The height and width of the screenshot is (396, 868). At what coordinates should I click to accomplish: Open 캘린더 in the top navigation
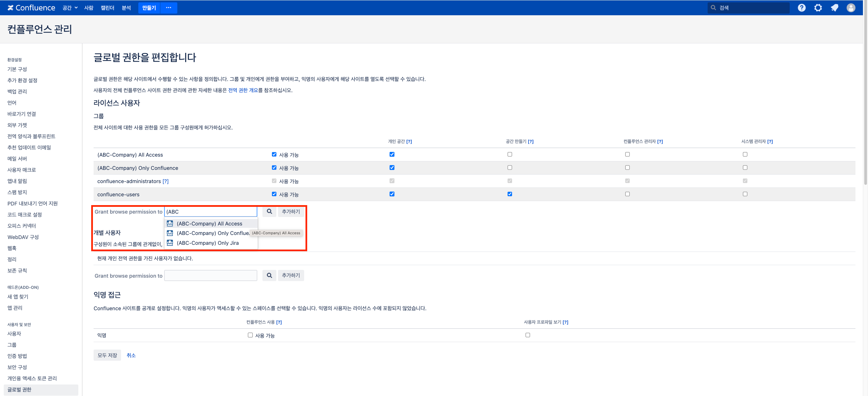[107, 7]
